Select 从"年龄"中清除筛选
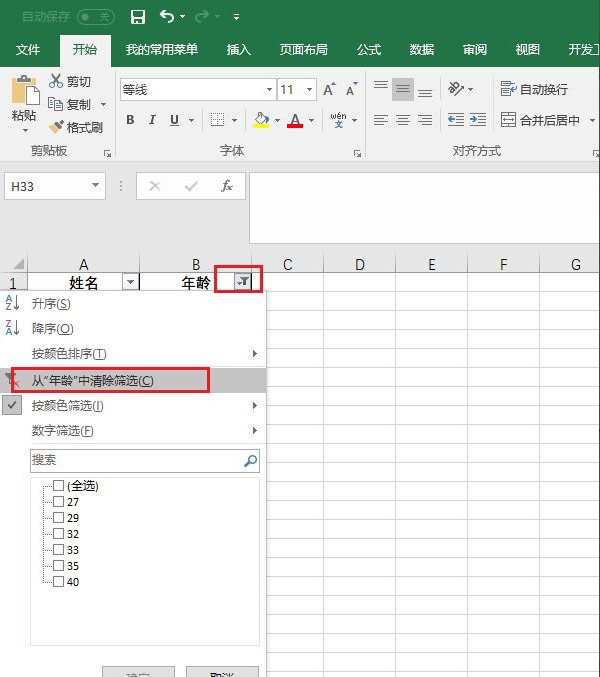 [x=133, y=380]
